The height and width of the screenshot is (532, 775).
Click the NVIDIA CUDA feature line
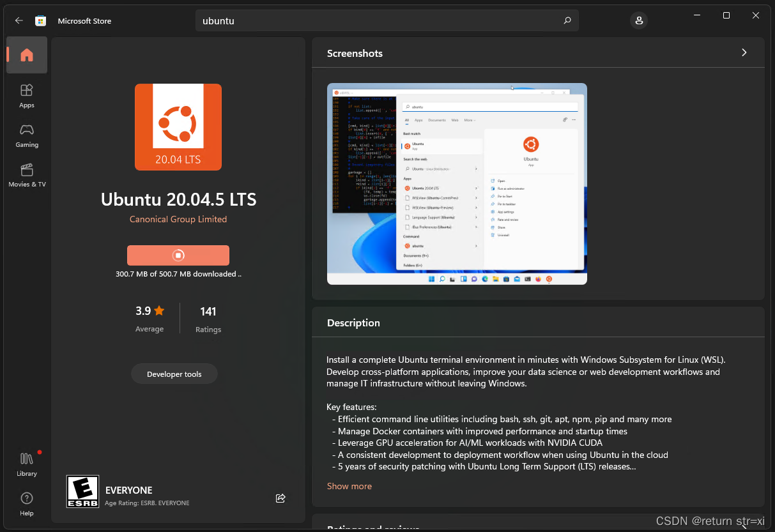467,443
